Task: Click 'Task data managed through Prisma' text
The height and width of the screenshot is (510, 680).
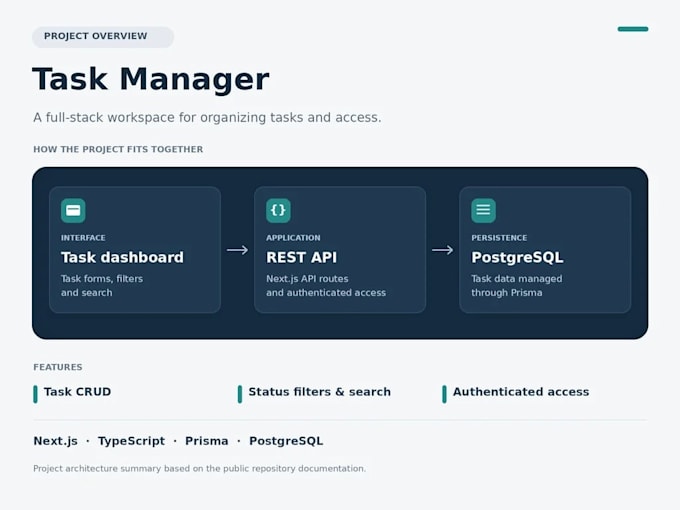Action: click(x=517, y=285)
